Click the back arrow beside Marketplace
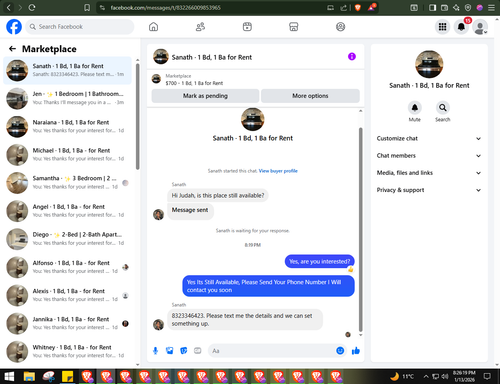This screenshot has width=500, height=384. [x=12, y=49]
